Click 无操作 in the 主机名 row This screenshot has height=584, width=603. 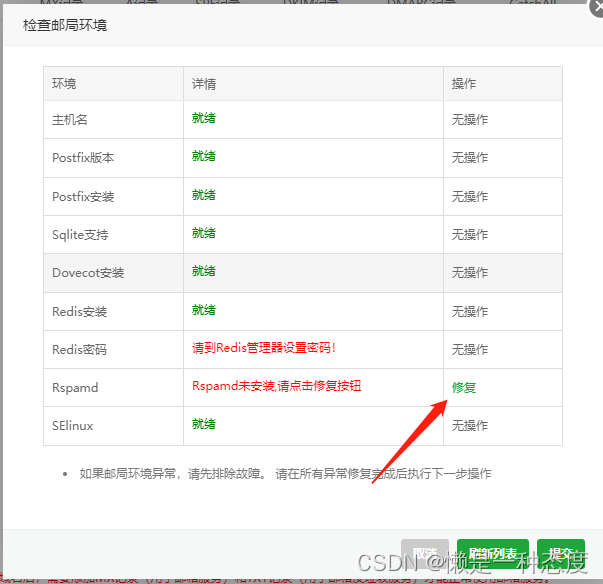[x=470, y=120]
